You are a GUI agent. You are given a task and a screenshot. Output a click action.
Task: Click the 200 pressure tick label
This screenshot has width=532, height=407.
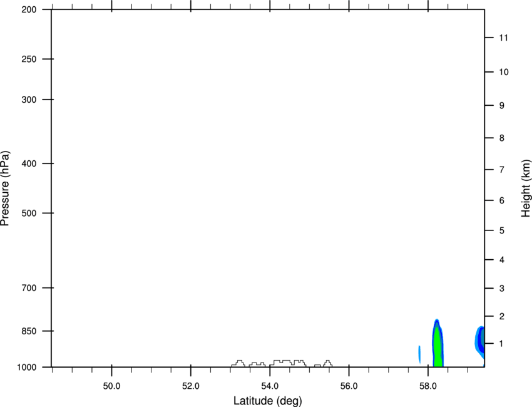(29, 9)
